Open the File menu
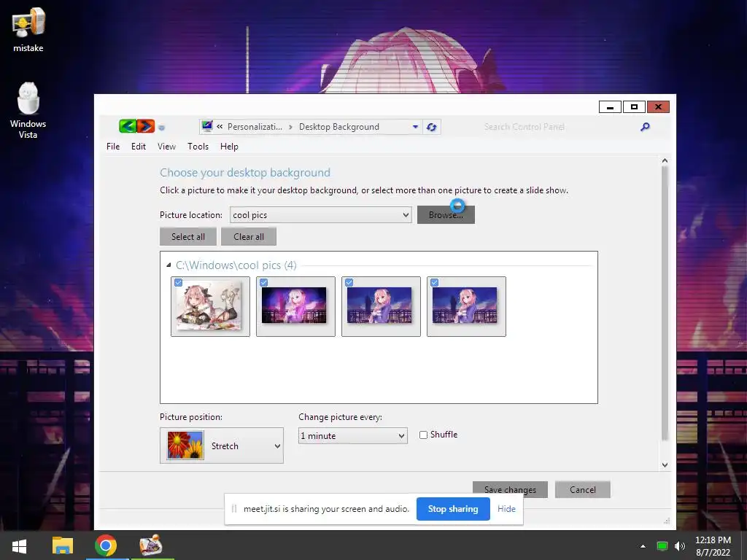This screenshot has height=560, width=747. coord(113,146)
